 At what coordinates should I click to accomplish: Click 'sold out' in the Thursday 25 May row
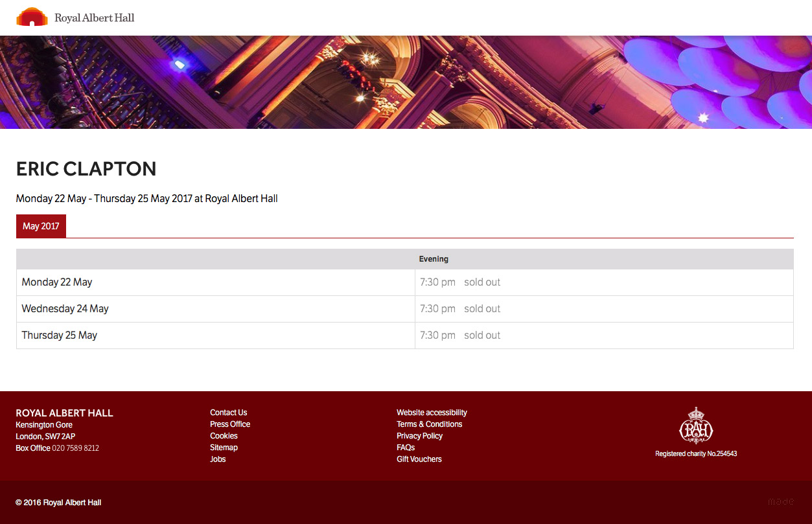[482, 336]
